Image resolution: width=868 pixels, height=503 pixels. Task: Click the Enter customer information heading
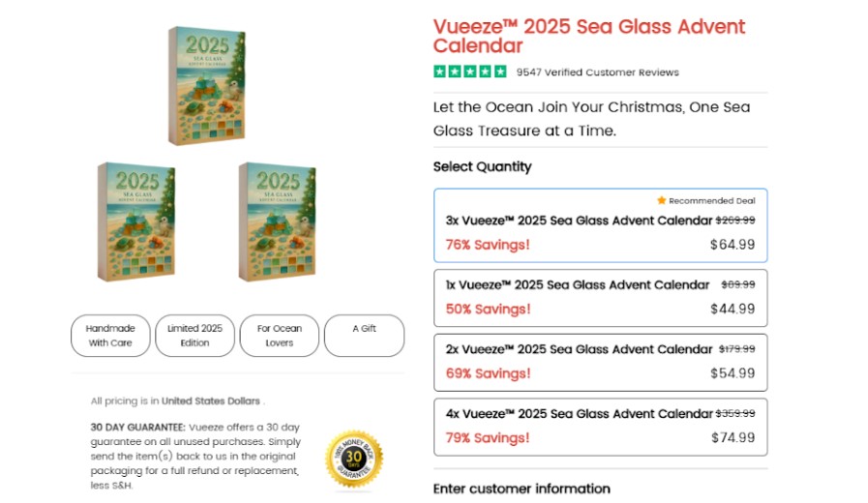click(x=522, y=488)
